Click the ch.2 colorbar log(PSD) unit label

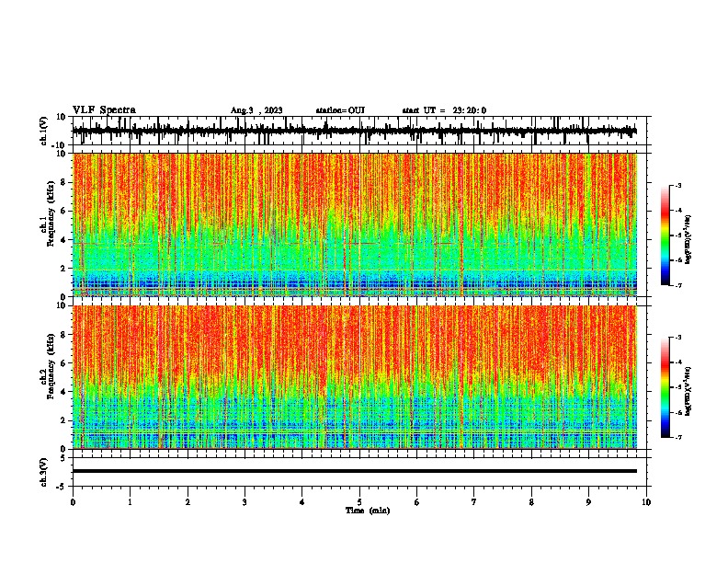click(688, 391)
